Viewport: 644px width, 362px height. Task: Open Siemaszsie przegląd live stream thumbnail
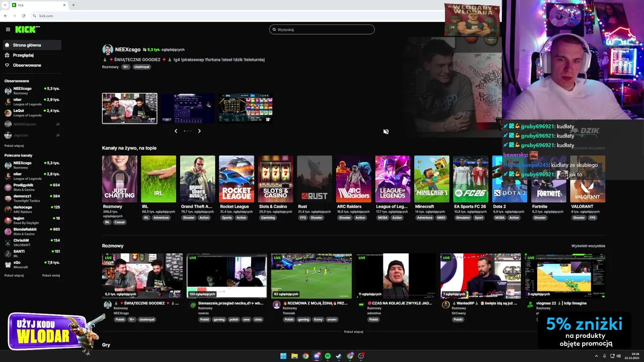[x=227, y=276]
